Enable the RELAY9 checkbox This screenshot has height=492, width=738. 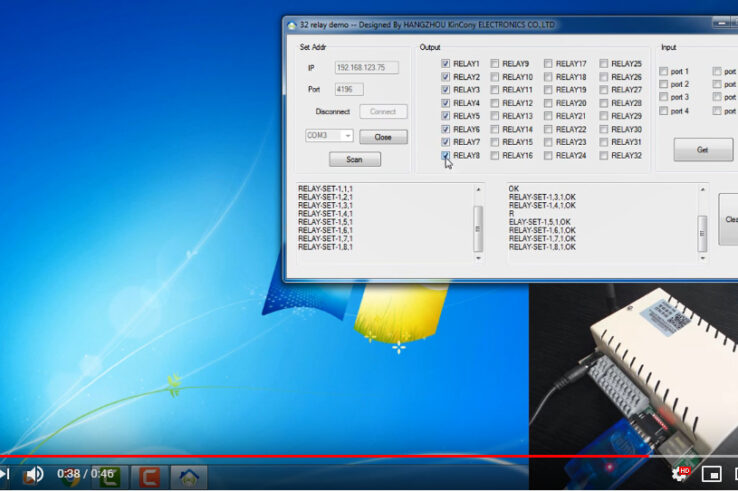[495, 64]
